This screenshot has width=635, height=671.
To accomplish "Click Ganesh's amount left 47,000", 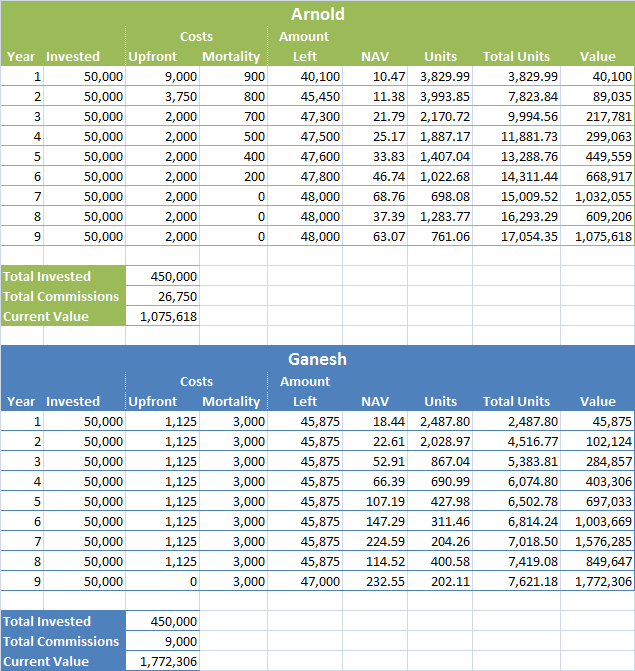I will coord(320,581).
